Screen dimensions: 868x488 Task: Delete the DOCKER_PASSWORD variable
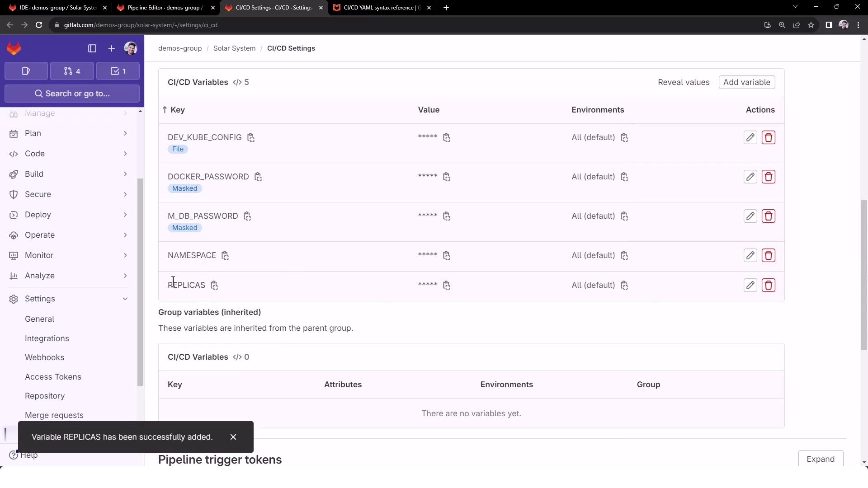click(x=768, y=177)
